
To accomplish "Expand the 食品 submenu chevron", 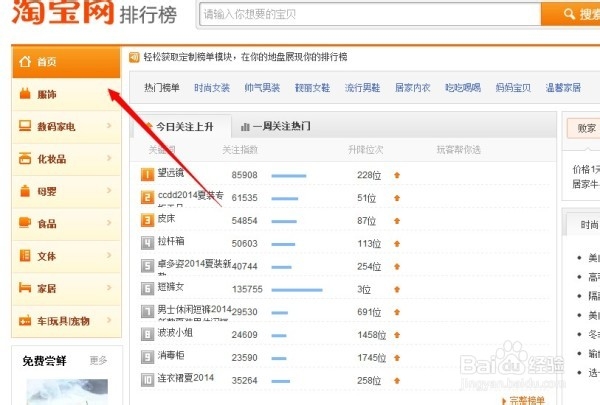I will 109,222.
